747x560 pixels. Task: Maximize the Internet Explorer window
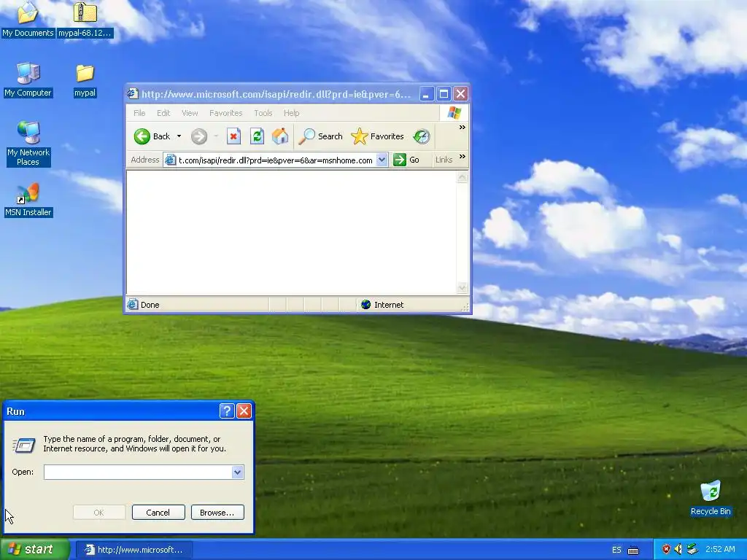pyautogui.click(x=444, y=94)
